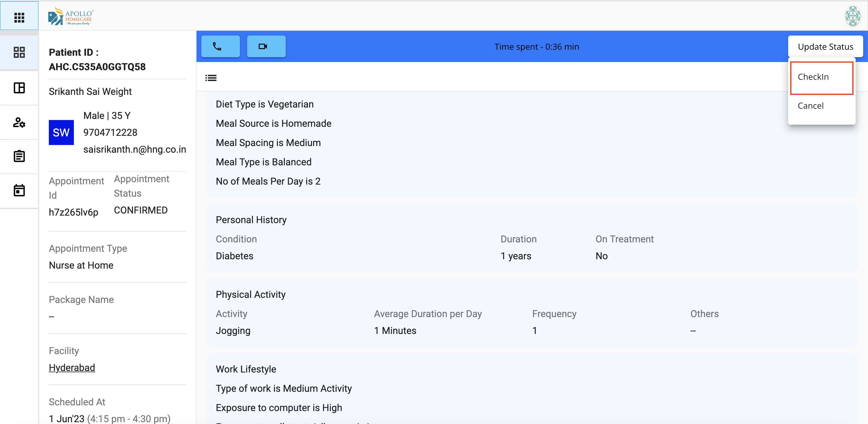Screen dimensions: 868x424
Task: Toggle the list menu icon
Action: 211,78
